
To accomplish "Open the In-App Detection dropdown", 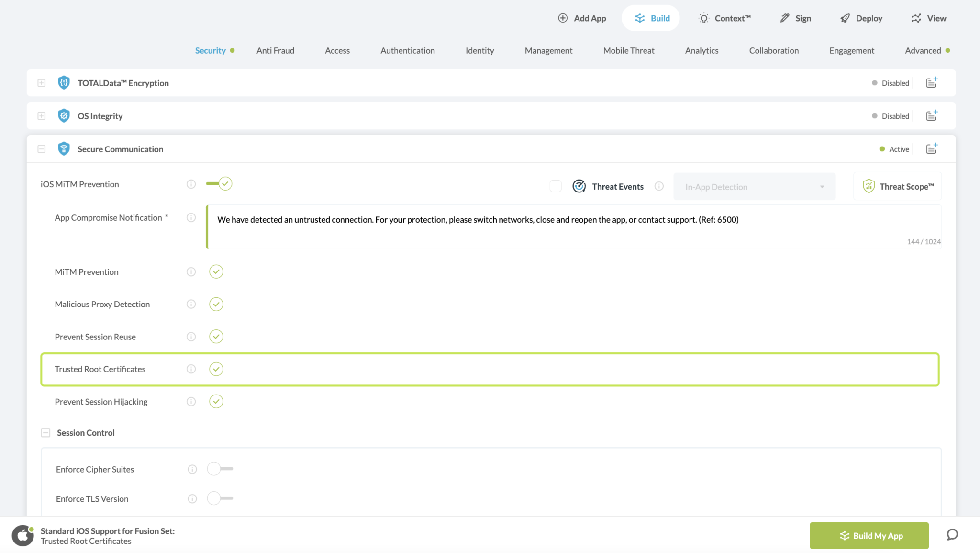I will (754, 187).
